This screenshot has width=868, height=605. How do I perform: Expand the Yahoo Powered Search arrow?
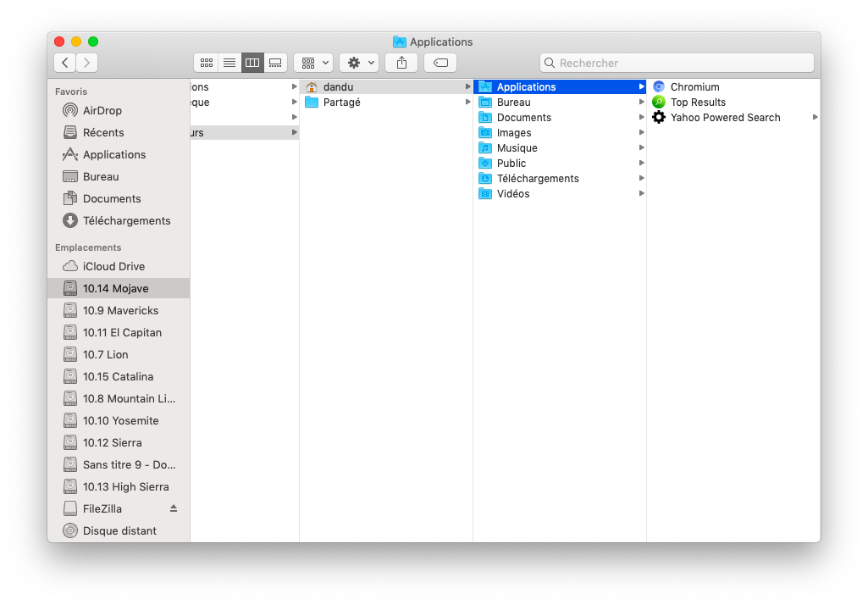[815, 117]
